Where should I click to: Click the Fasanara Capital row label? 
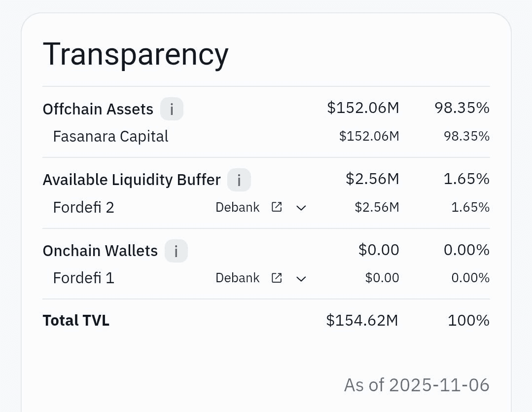point(110,136)
